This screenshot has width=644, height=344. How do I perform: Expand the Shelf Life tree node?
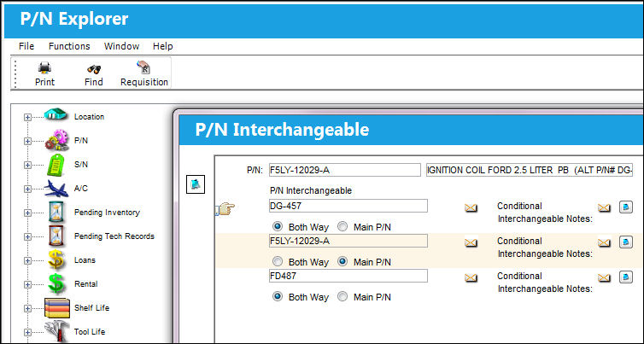coord(27,308)
